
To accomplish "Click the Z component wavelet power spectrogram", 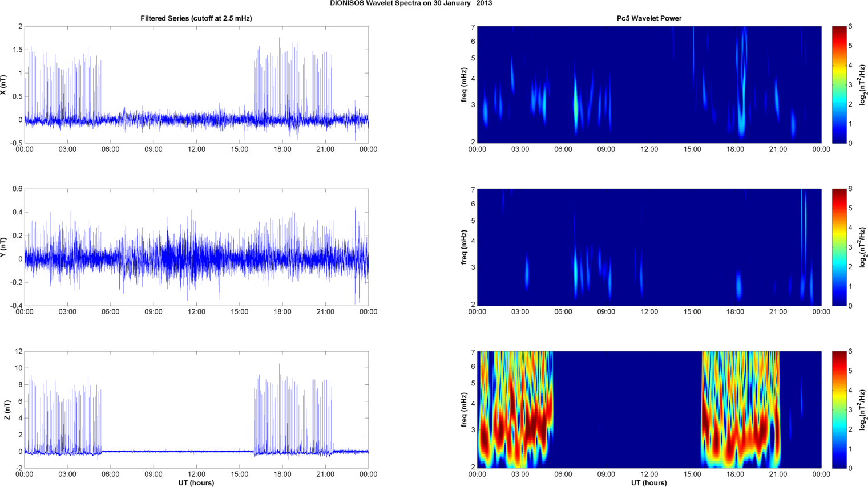I will pos(649,410).
